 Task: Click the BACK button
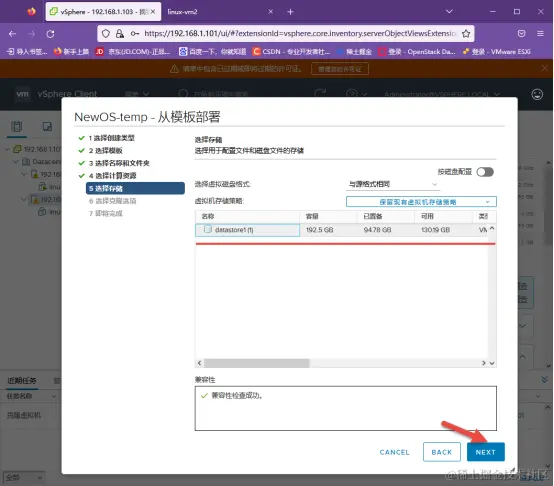pyautogui.click(x=442, y=452)
